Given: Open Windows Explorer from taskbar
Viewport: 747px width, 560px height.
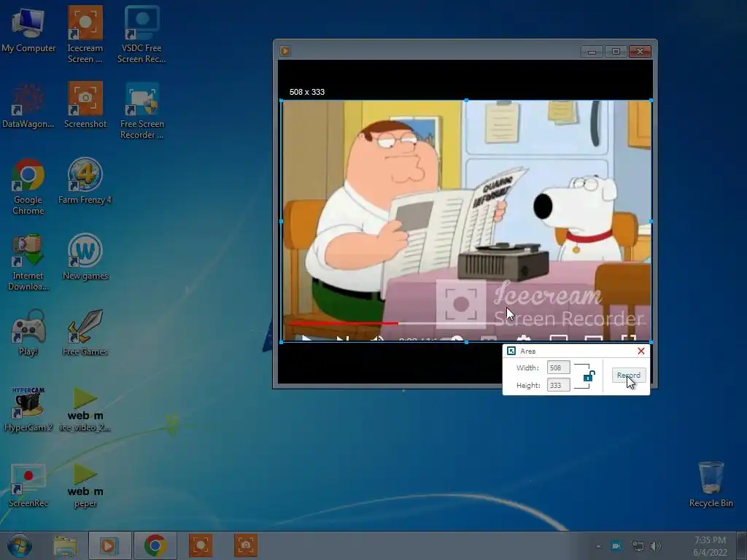Looking at the screenshot, I should [x=65, y=545].
